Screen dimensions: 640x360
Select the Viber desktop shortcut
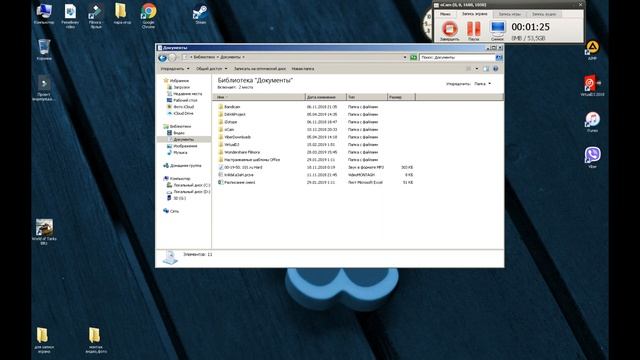coord(592,158)
